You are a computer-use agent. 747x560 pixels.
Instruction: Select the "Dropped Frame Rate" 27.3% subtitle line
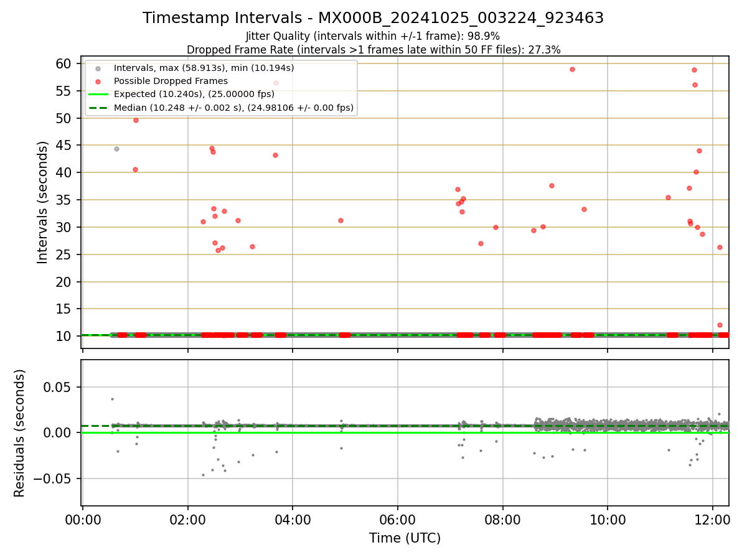pyautogui.click(x=374, y=50)
